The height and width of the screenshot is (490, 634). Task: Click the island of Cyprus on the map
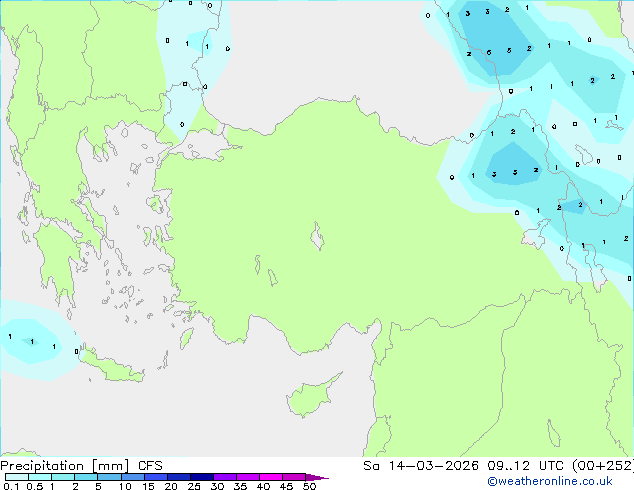310,397
